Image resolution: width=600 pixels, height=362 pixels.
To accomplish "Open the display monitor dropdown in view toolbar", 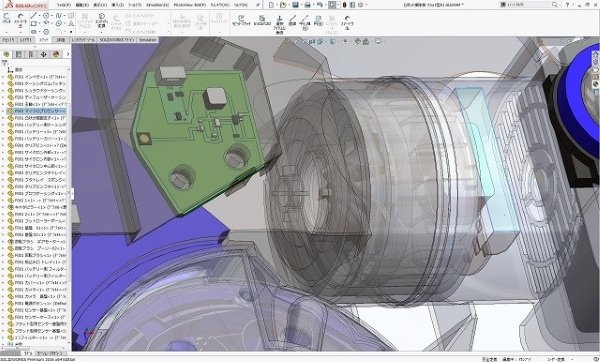I will click(x=378, y=41).
